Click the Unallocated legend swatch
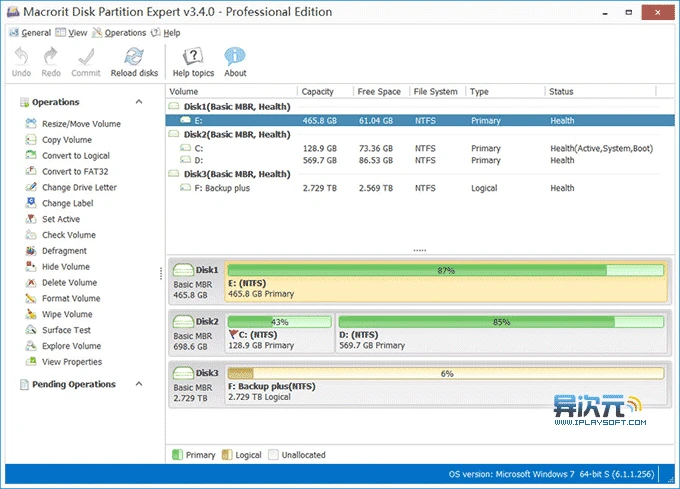 [x=273, y=455]
